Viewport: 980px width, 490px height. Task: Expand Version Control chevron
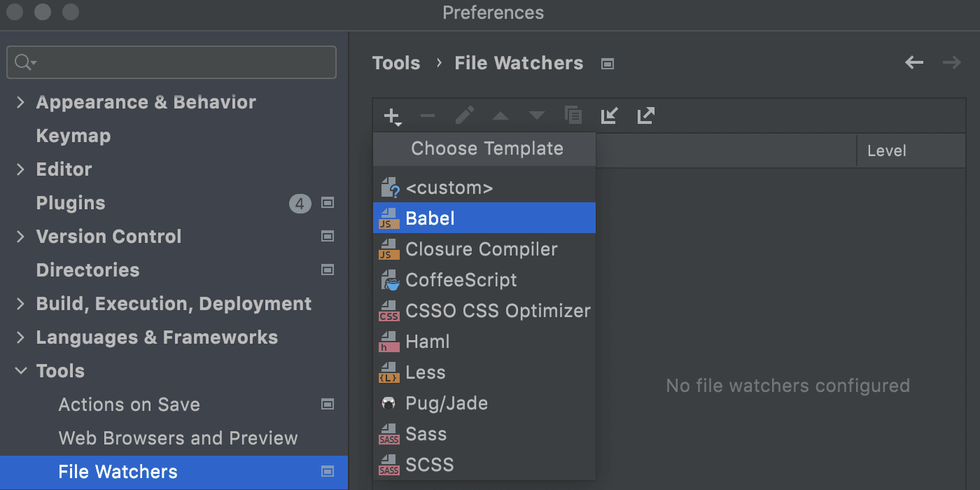point(21,237)
